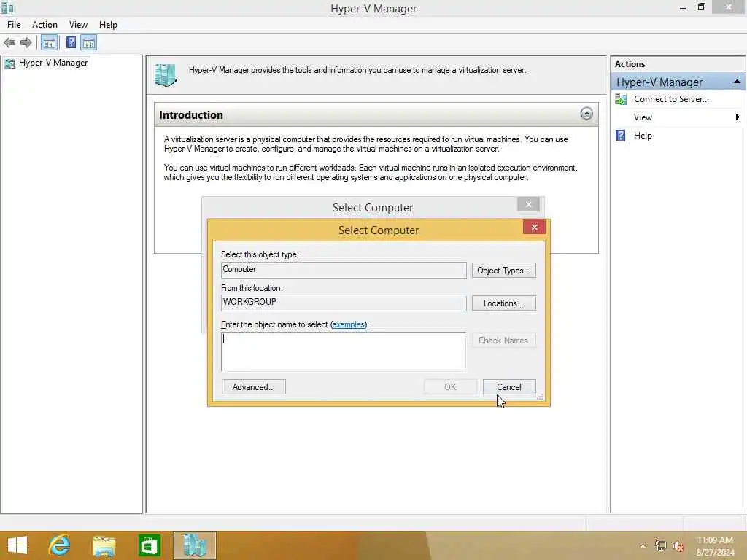Click the muted volume tray icon
Viewport: 747px width, 560px height.
click(678, 546)
